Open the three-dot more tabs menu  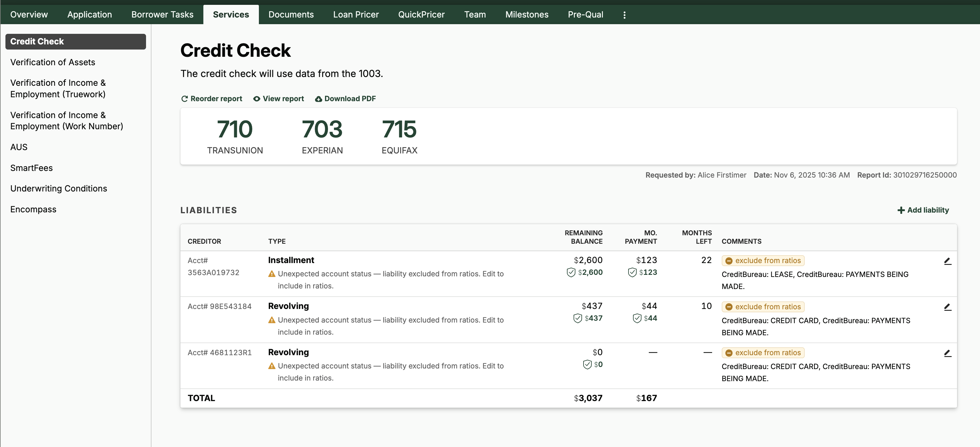624,15
